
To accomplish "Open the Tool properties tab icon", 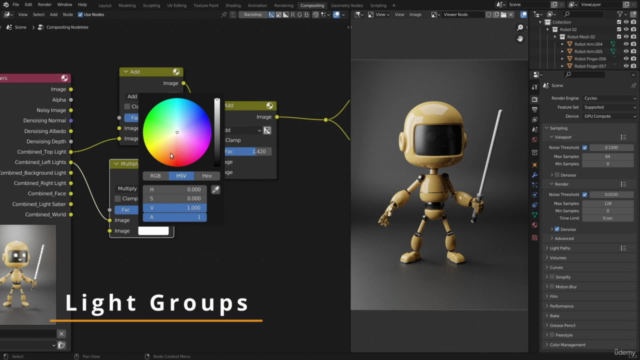I will pyautogui.click(x=535, y=87).
